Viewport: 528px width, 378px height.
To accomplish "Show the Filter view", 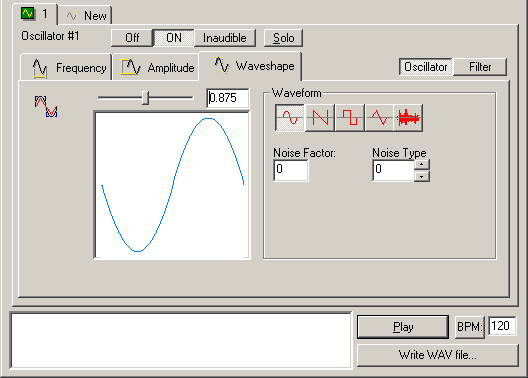I will tap(480, 67).
